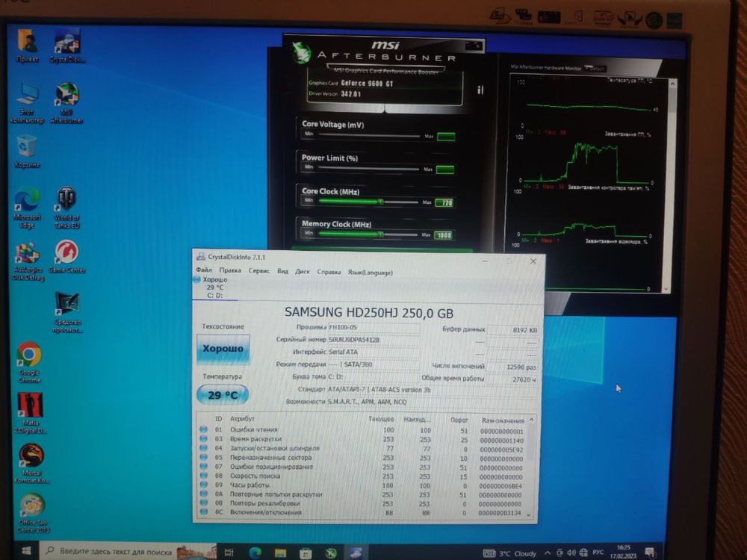
Task: Select the Recycle Bin desktop icon
Action: click(x=27, y=151)
